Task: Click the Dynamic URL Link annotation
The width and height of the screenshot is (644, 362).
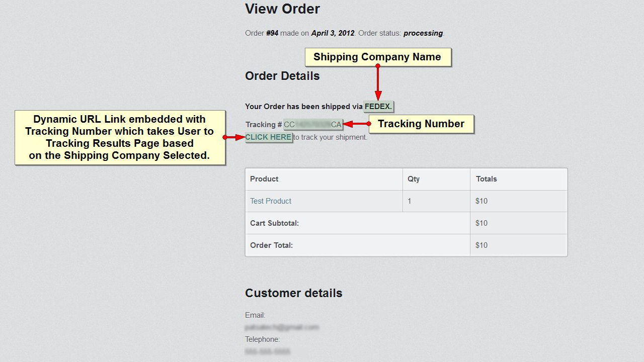Action: (x=119, y=137)
